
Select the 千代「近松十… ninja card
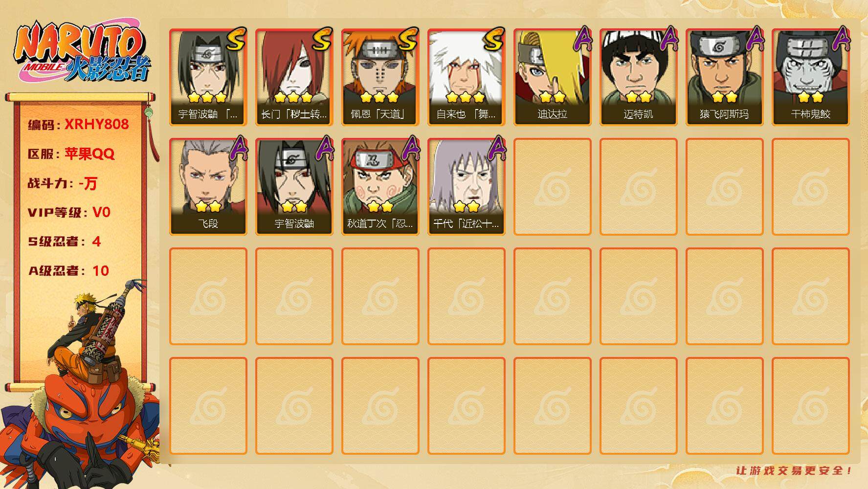click(x=466, y=187)
